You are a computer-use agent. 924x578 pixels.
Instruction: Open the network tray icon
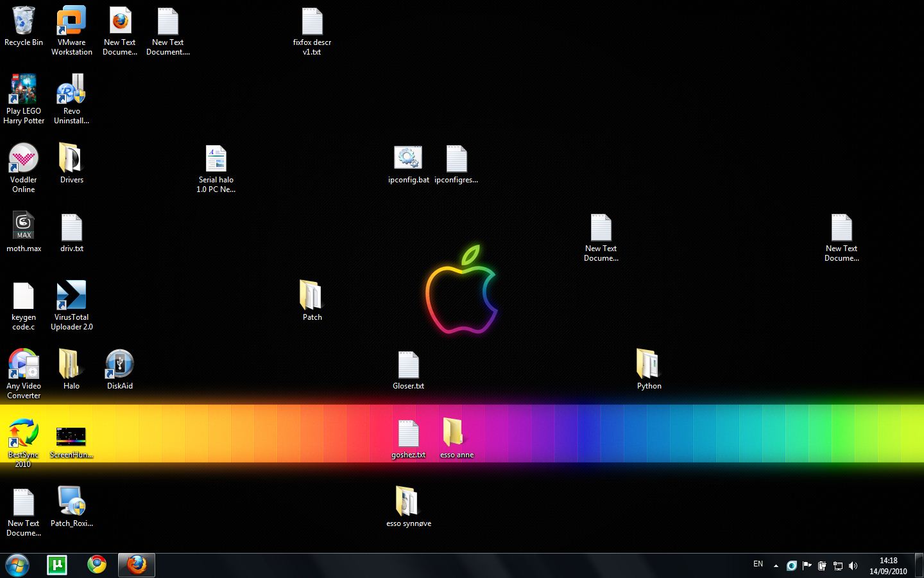[837, 566]
